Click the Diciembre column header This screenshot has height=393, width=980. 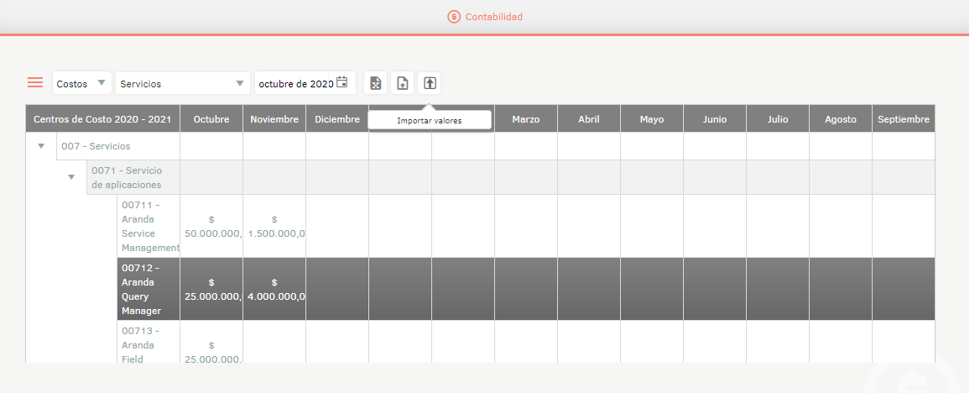click(337, 119)
